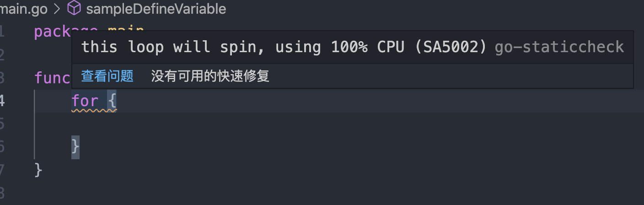Click line number 7 in the gutter
Viewport: 644px width, 205px height.
[2, 170]
